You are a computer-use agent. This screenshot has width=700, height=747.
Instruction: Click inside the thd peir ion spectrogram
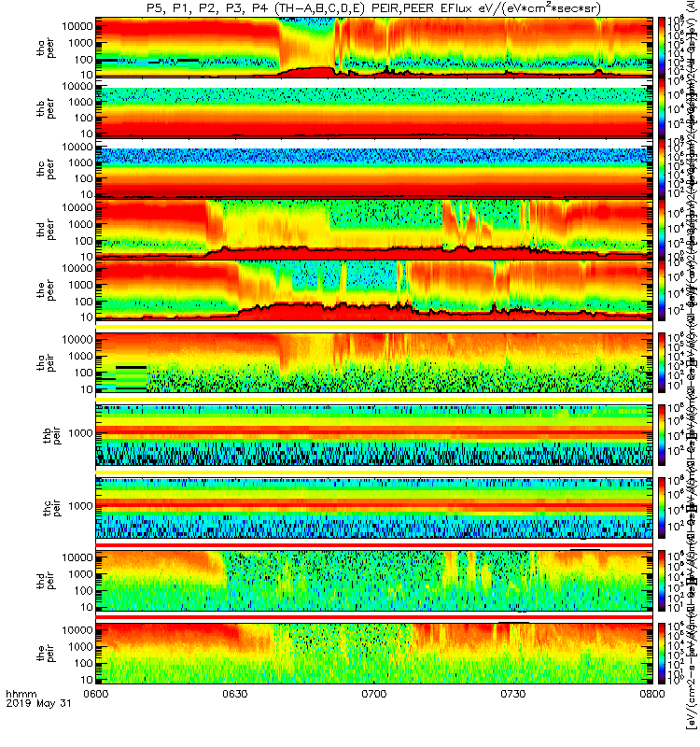pos(374,581)
